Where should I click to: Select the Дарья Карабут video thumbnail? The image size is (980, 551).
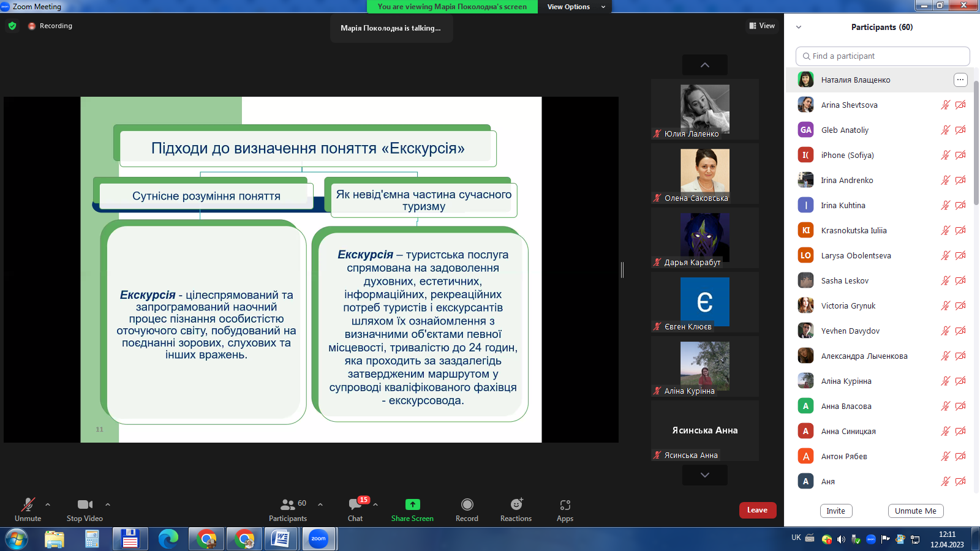click(705, 238)
